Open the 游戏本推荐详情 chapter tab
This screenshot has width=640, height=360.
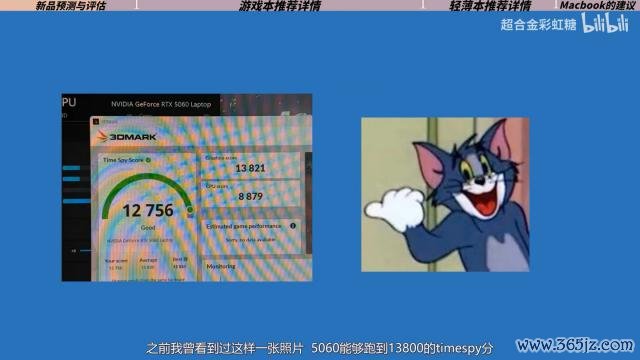click(x=280, y=6)
